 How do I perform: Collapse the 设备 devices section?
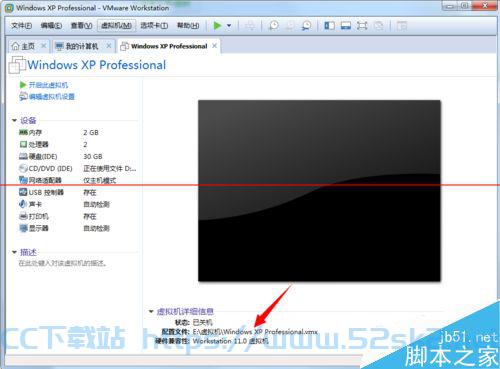click(14, 120)
